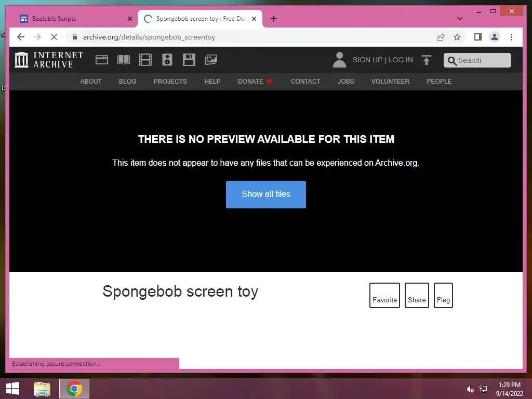The height and width of the screenshot is (399, 532).
Task: Flag this item
Action: [444, 295]
